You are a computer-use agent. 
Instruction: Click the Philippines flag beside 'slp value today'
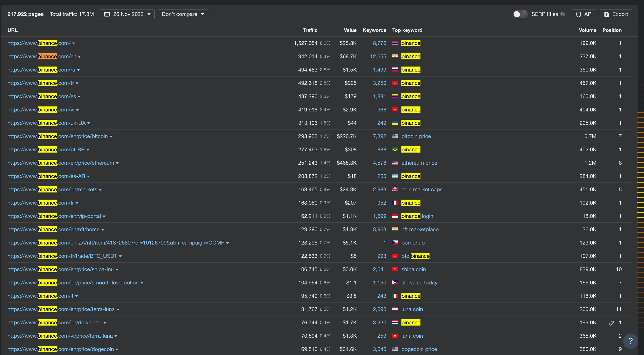coord(395,283)
